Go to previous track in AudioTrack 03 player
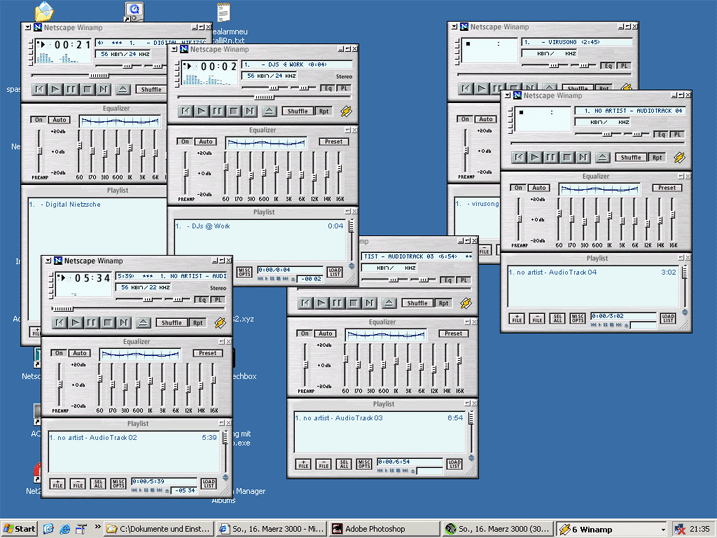Image resolution: width=717 pixels, height=538 pixels. click(305, 303)
